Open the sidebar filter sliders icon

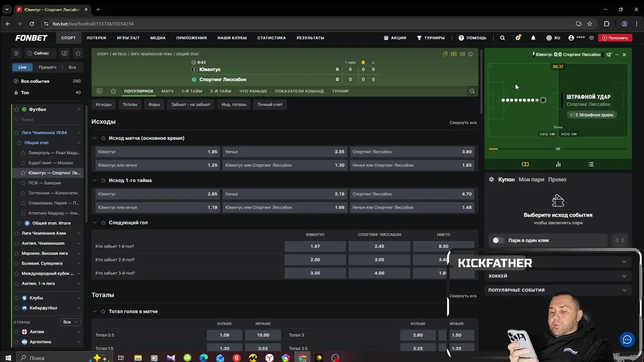click(x=16, y=53)
